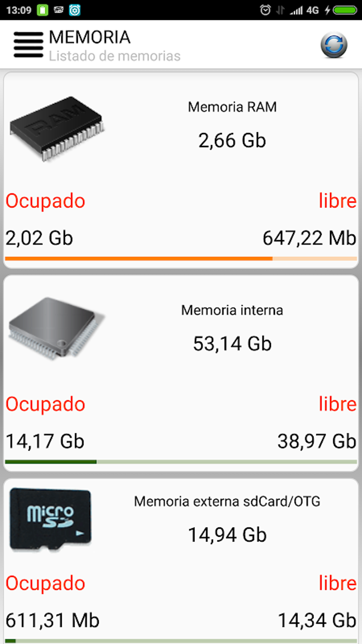Image resolution: width=362 pixels, height=644 pixels.
Task: Select the Memoria interna title
Action: point(232,310)
